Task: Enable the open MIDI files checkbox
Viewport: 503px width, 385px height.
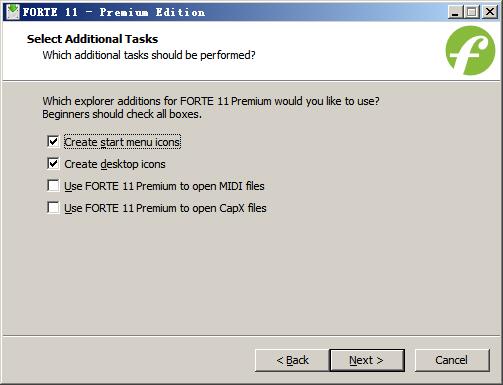Action: [x=53, y=186]
